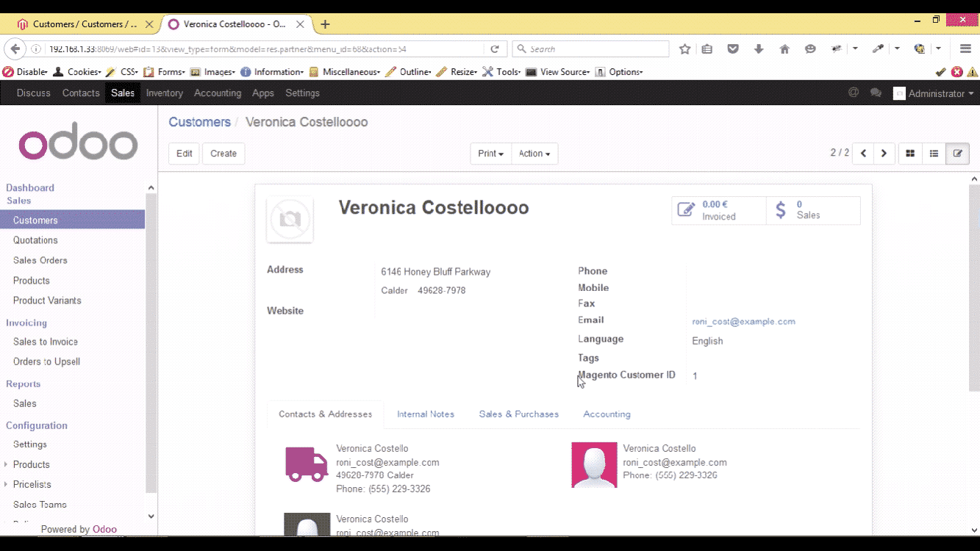The height and width of the screenshot is (551, 980).
Task: Open the Action dropdown
Action: [x=534, y=154]
